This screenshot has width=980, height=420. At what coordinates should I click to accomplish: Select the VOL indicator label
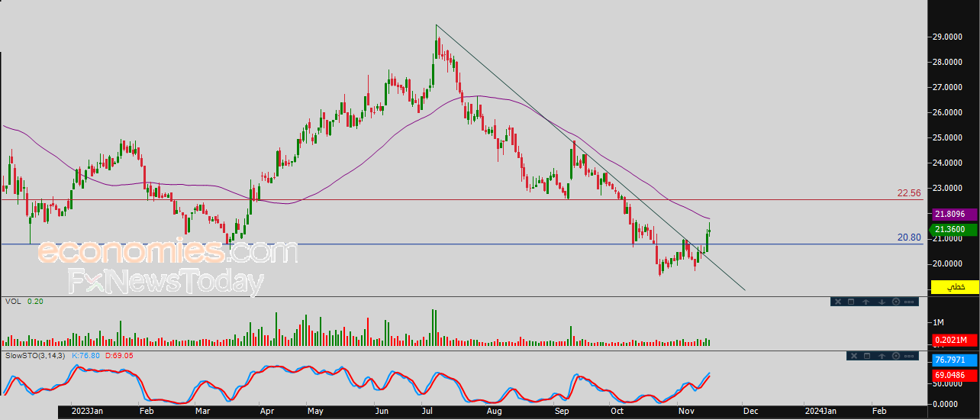(x=12, y=302)
